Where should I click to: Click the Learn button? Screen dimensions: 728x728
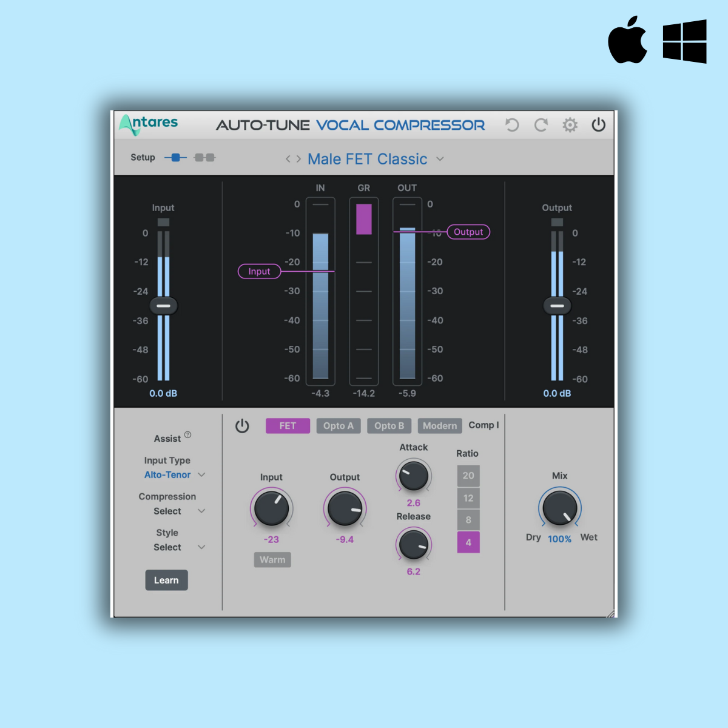tap(166, 581)
